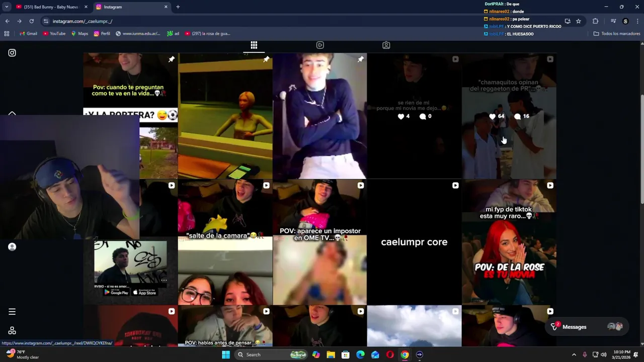Open Microsoft Store from the taskbar

pos(346,355)
